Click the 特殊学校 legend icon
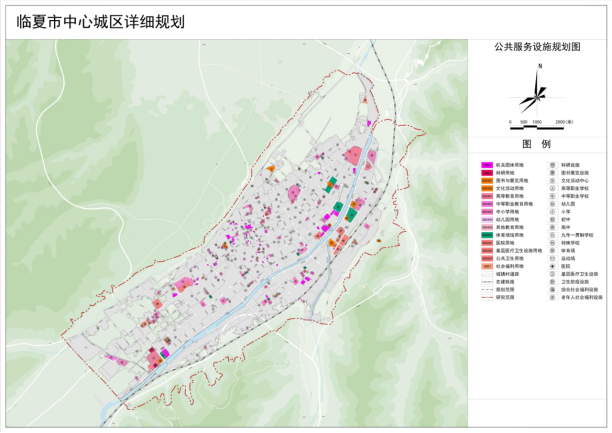Viewport: 612px width, 433px height. [552, 242]
